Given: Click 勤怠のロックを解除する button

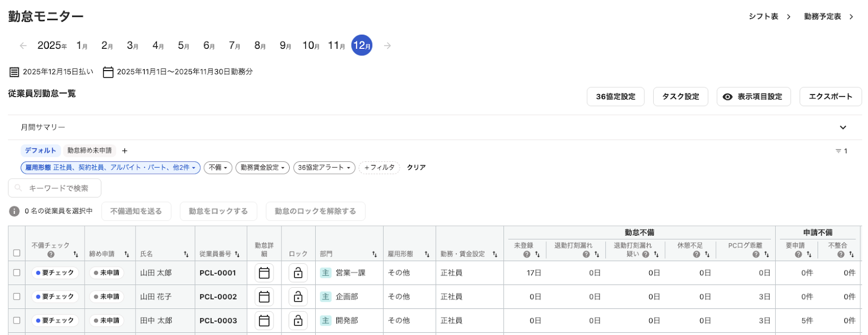Looking at the screenshot, I should 315,211.
